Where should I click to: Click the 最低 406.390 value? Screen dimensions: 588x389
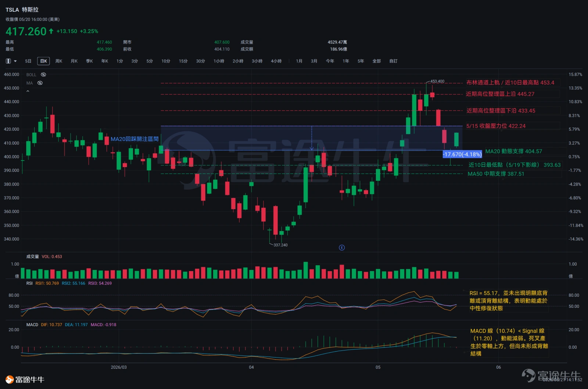pyautogui.click(x=104, y=49)
